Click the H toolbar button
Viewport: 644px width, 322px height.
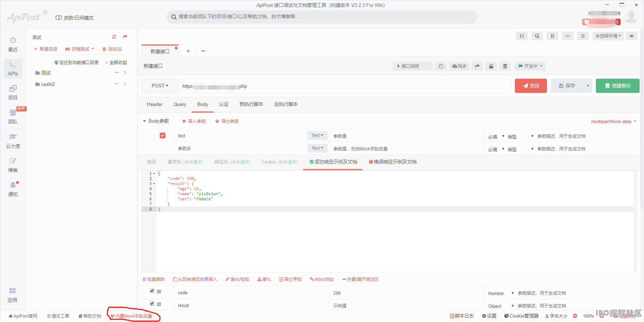click(522, 36)
